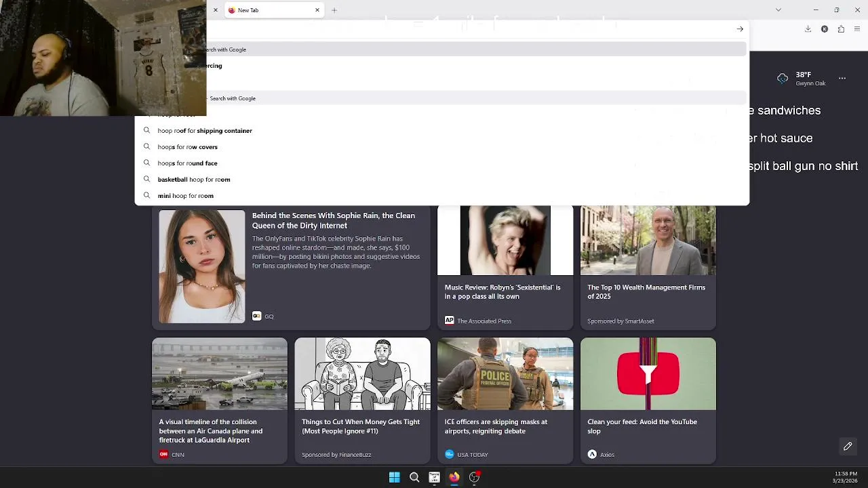
Task: Click search icon beside basketball hoop for room
Action: (146, 180)
